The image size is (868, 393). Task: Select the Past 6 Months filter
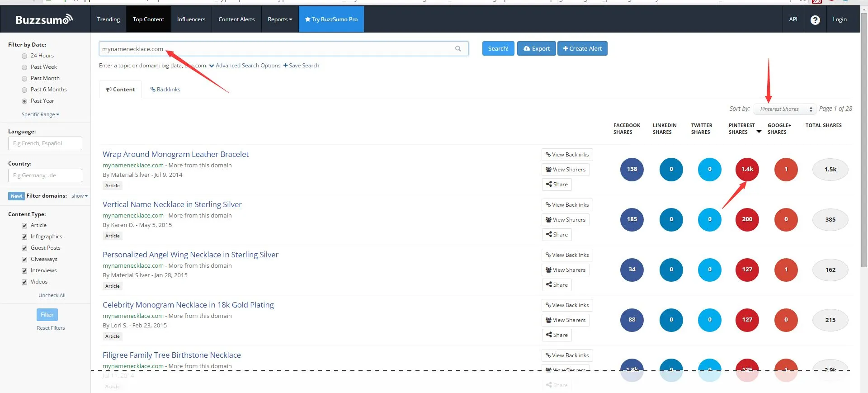point(24,90)
